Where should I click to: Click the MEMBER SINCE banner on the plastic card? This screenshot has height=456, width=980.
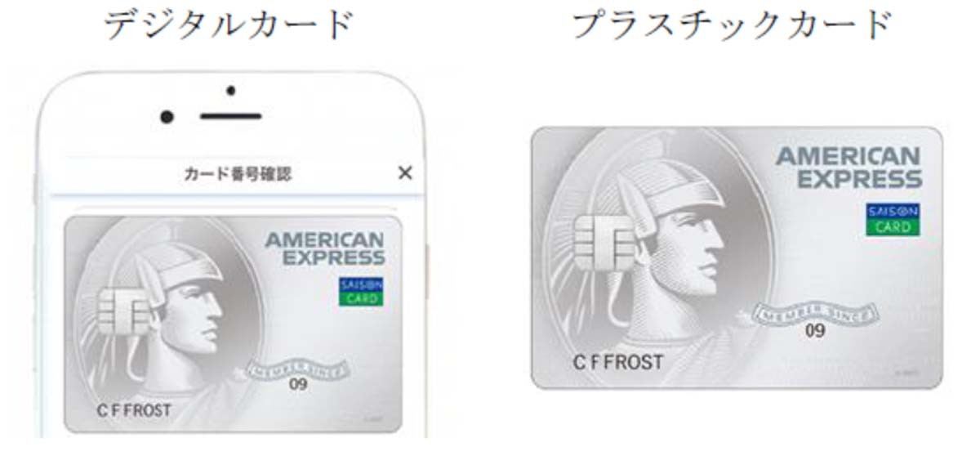coord(815,314)
